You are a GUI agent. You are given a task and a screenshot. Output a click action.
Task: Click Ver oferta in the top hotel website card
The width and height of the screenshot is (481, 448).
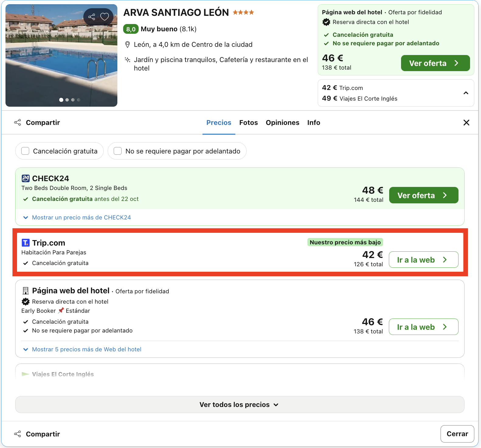point(435,63)
